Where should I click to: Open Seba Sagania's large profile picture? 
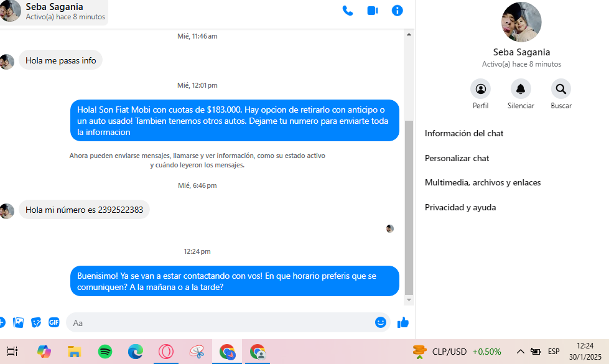tap(521, 22)
